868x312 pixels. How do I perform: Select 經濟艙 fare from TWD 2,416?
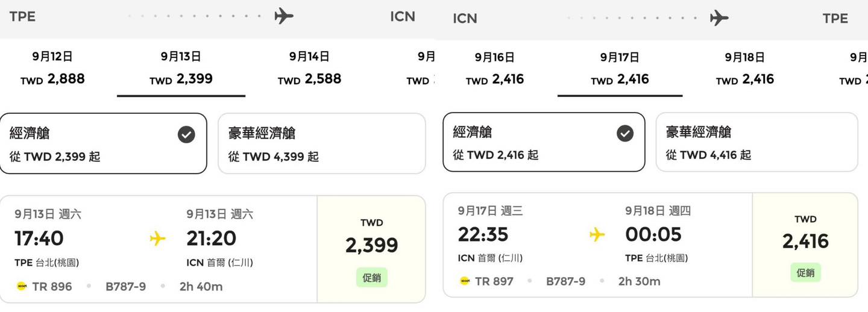[543, 142]
